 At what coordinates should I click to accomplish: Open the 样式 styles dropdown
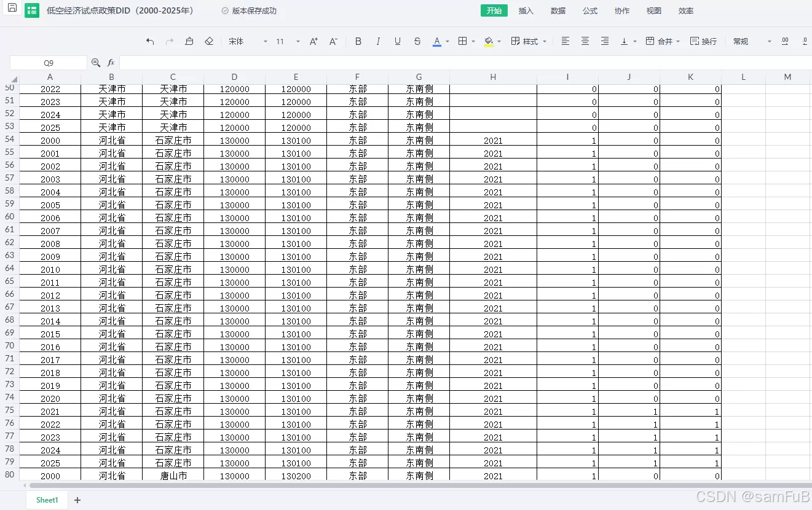529,41
